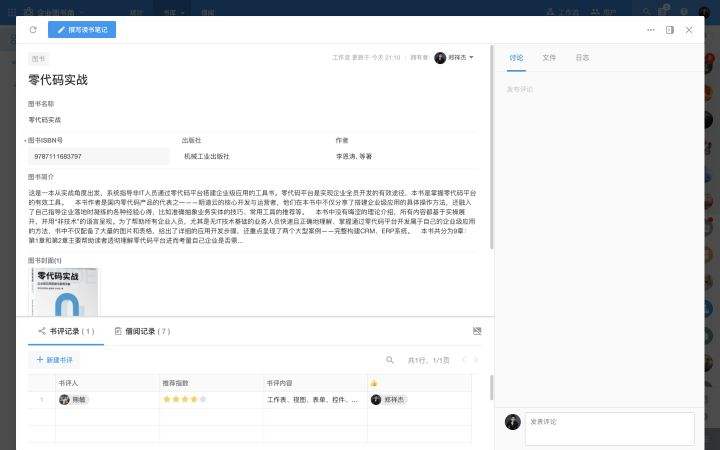This screenshot has width=720, height=450.
Task: Click the 新建书评 button
Action: coord(54,360)
